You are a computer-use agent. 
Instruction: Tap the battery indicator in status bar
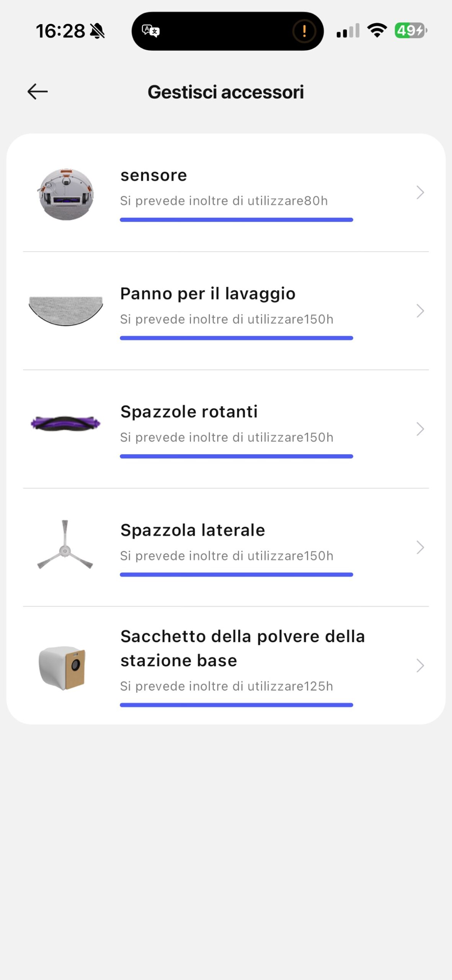click(410, 31)
